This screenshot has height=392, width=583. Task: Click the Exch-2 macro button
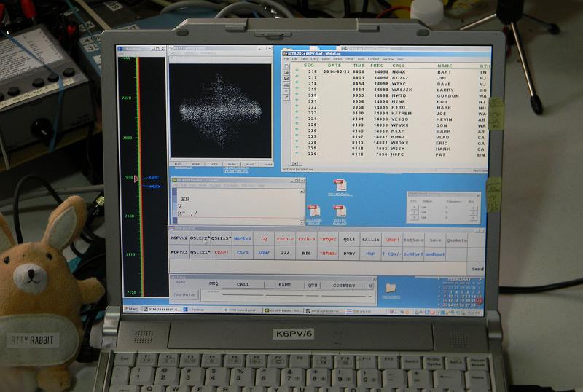(285, 239)
